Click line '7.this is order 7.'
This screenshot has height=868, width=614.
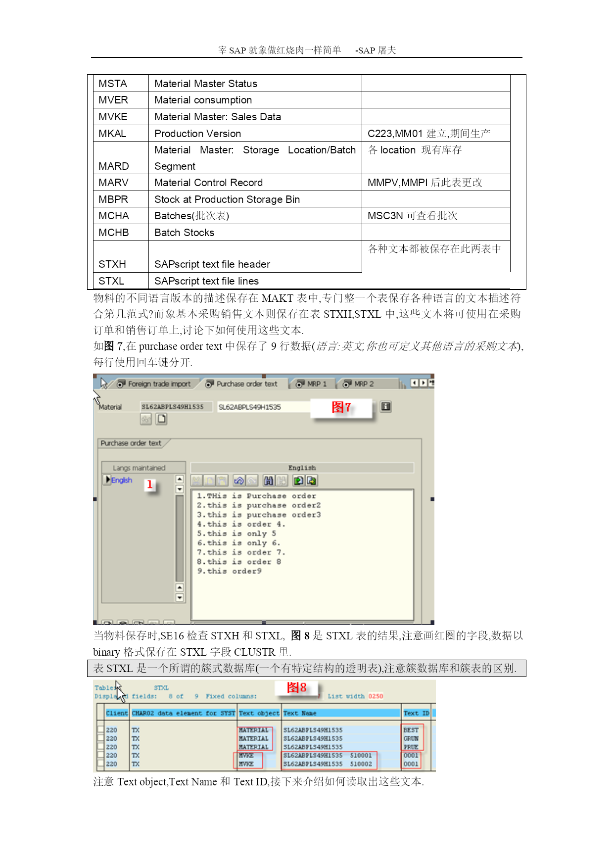point(241,552)
